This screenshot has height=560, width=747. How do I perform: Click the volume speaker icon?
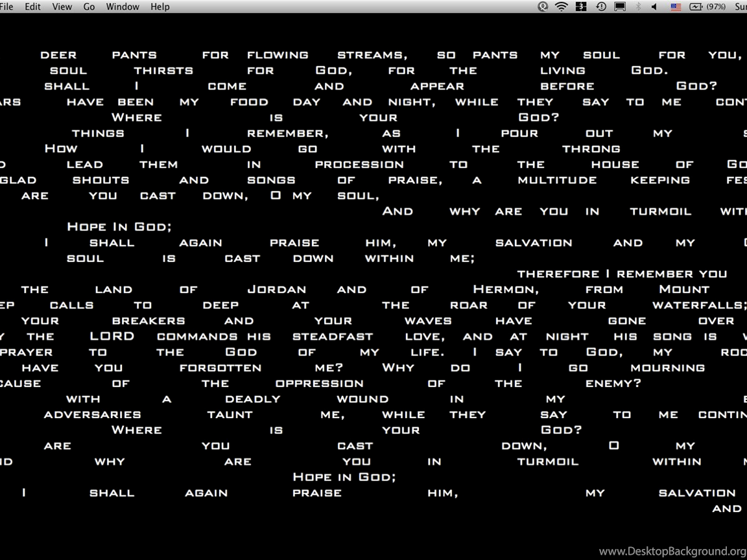pyautogui.click(x=654, y=6)
